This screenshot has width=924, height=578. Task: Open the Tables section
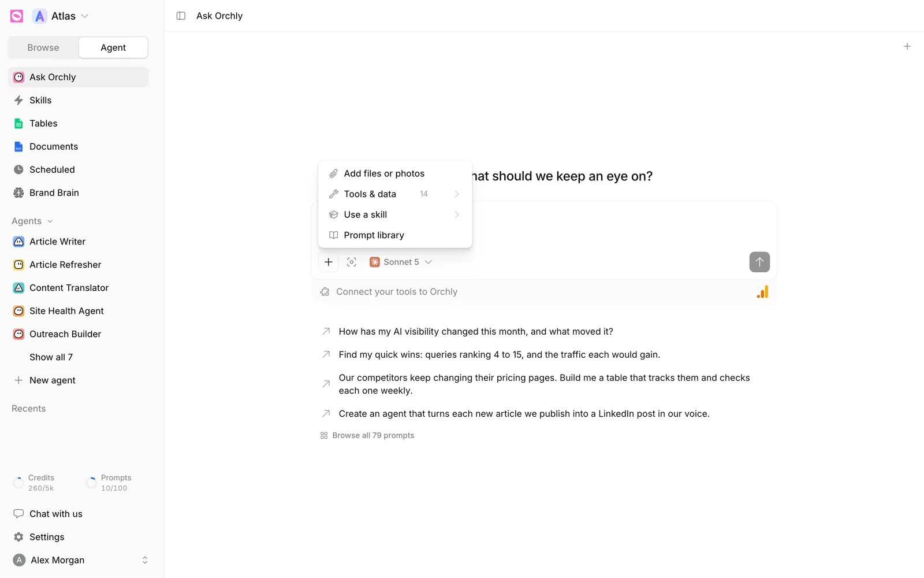tap(79, 124)
